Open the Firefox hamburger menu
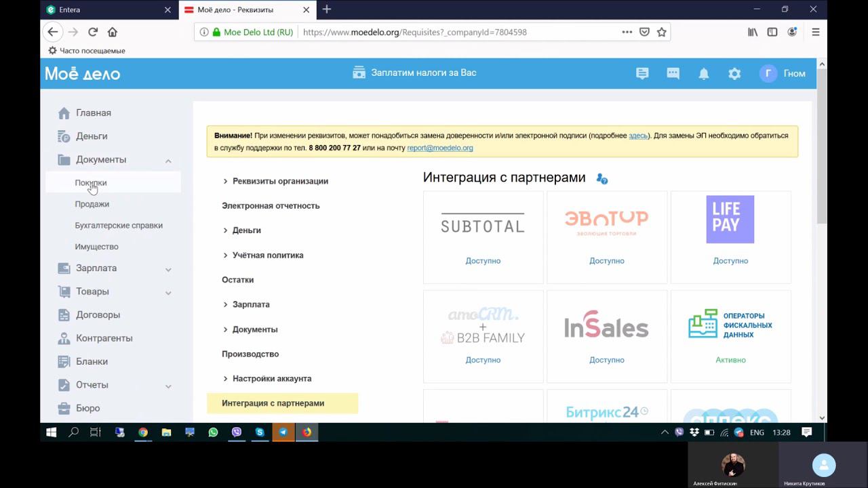 [x=816, y=32]
